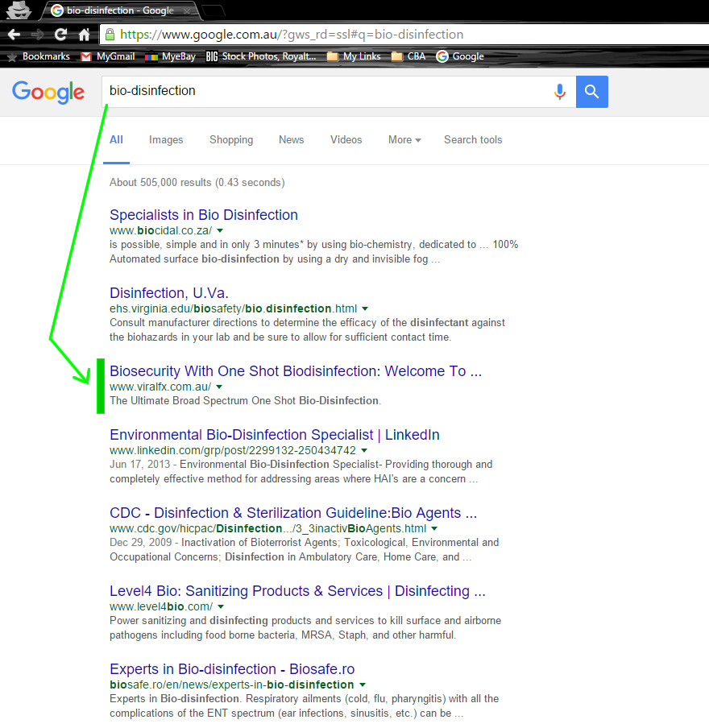Open Specialists in Bio Disinfection result
This screenshot has width=709, height=728.
(x=204, y=215)
